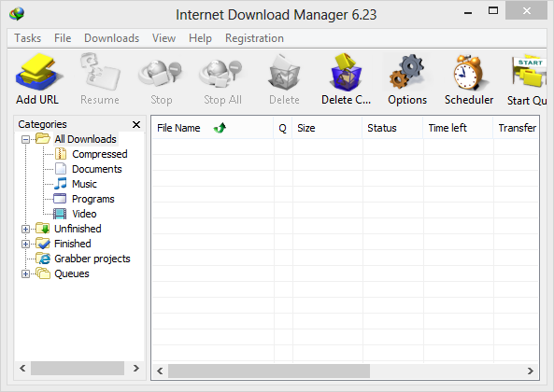Open the Tasks menu
This screenshot has width=554, height=392.
[27, 38]
